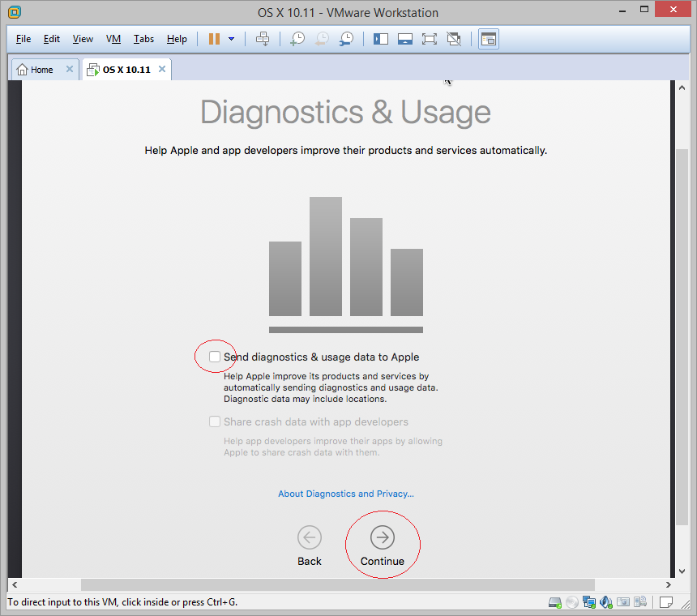
Task: Click the network adapter status icon
Action: (x=589, y=603)
